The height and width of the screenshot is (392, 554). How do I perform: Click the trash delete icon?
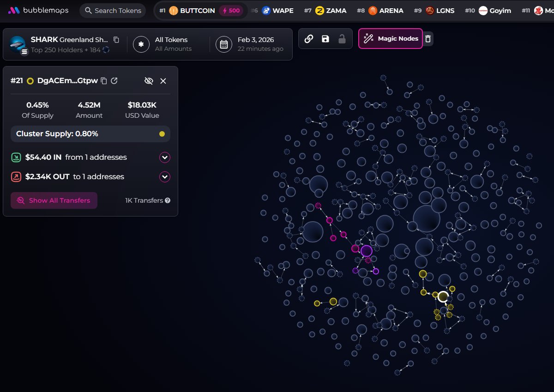tap(428, 39)
